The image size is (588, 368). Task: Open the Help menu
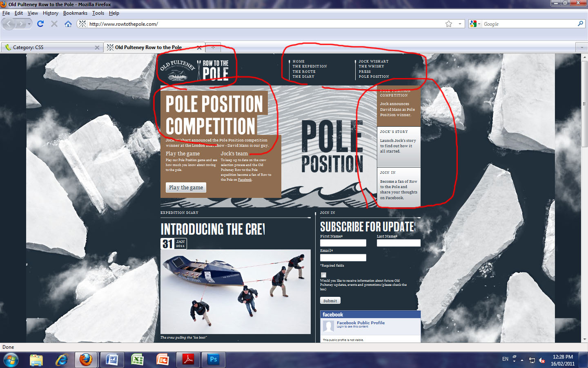[x=114, y=13]
